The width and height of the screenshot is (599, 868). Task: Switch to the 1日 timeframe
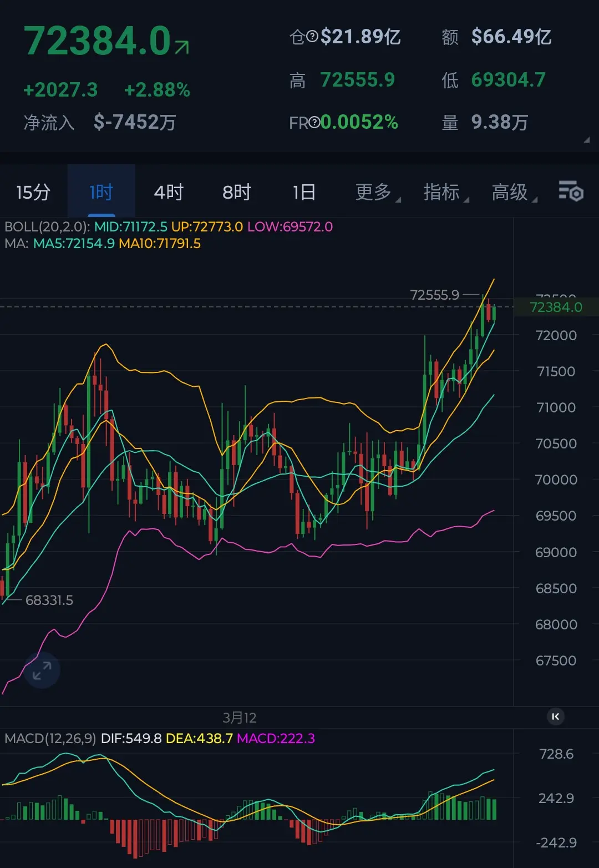click(304, 192)
